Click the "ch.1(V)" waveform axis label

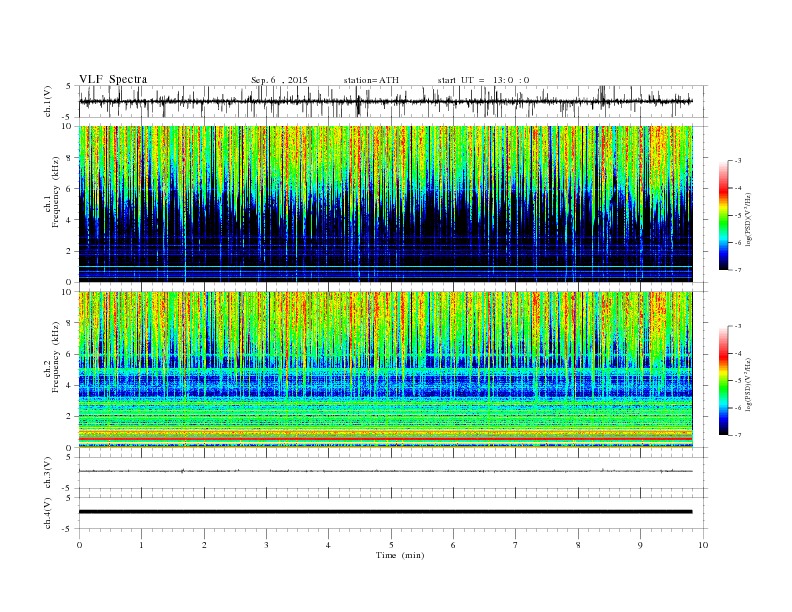(x=47, y=101)
